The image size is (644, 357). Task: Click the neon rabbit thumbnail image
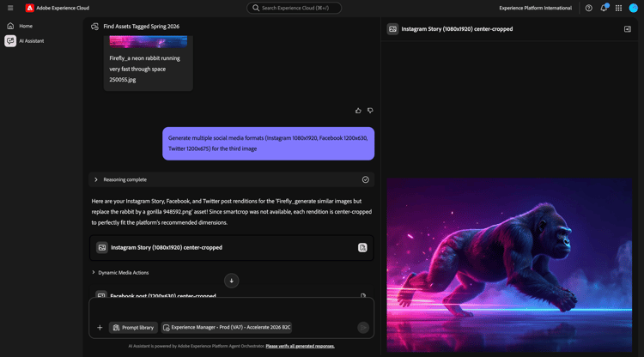click(x=149, y=41)
